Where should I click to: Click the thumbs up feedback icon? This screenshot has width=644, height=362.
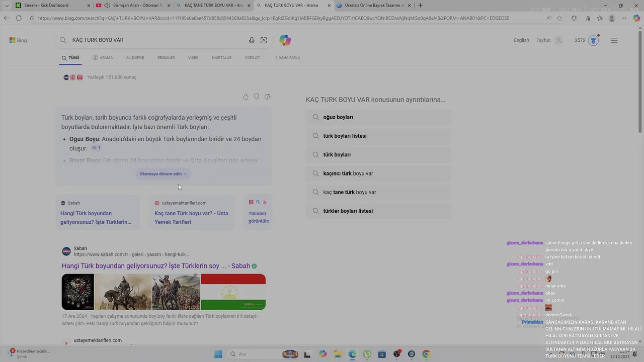coord(246,97)
